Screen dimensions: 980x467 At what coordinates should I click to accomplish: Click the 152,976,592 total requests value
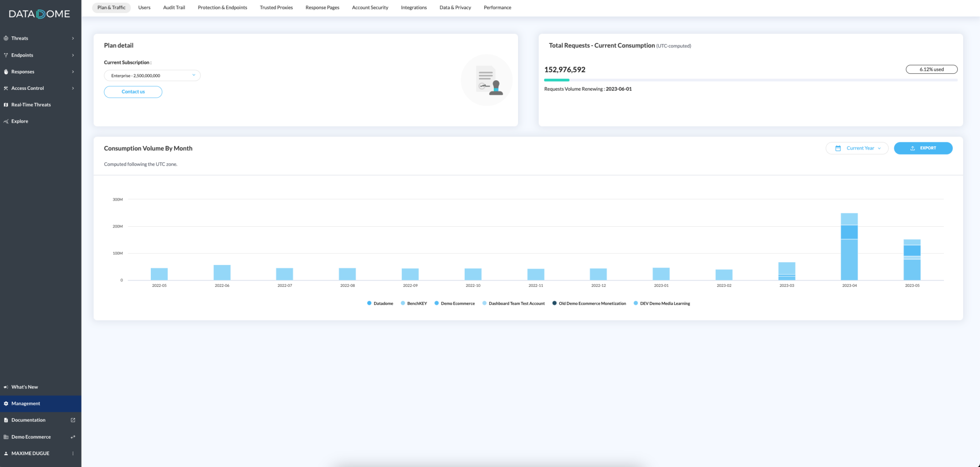564,69
